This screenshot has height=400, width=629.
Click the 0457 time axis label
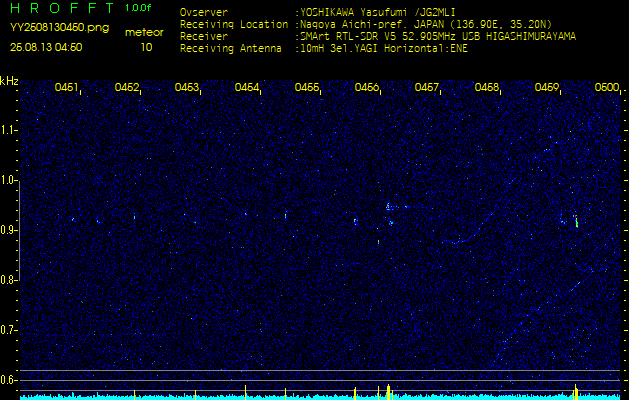[x=426, y=87]
